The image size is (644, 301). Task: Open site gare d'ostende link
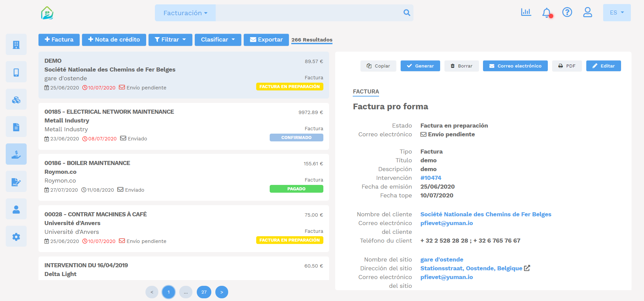tap(442, 259)
